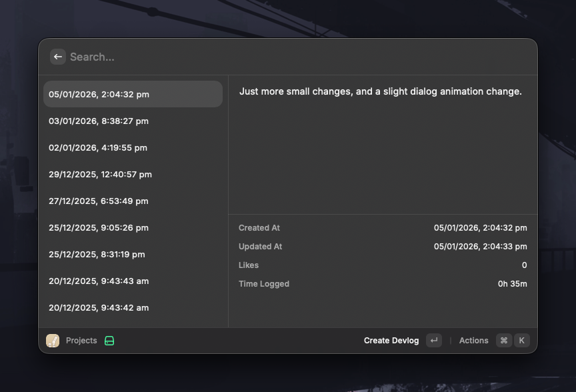The height and width of the screenshot is (392, 576).
Task: Click the Create Devlog button
Action: (391, 341)
